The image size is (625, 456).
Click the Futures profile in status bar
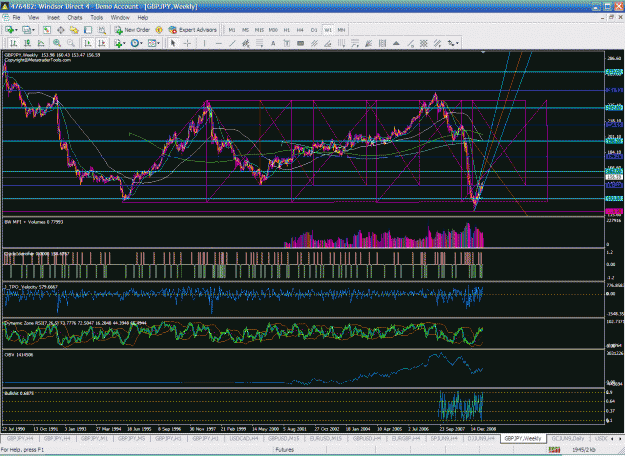click(x=285, y=450)
